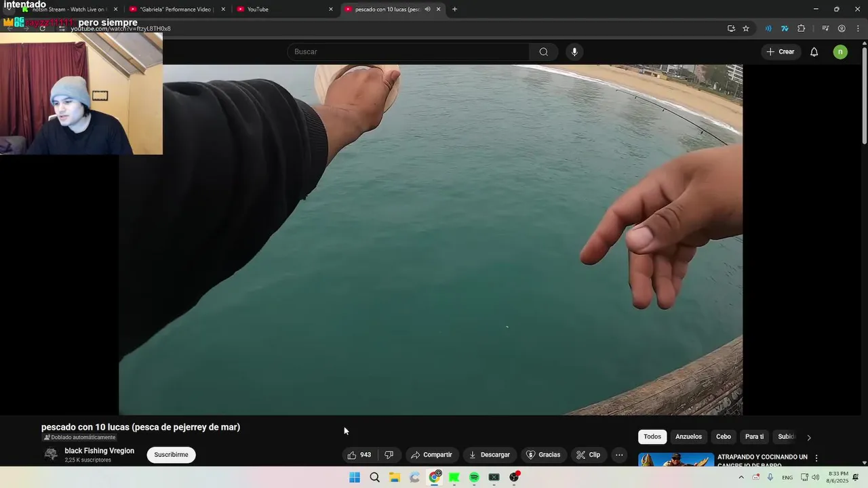Open Spotify from taskbar

pyautogui.click(x=474, y=477)
